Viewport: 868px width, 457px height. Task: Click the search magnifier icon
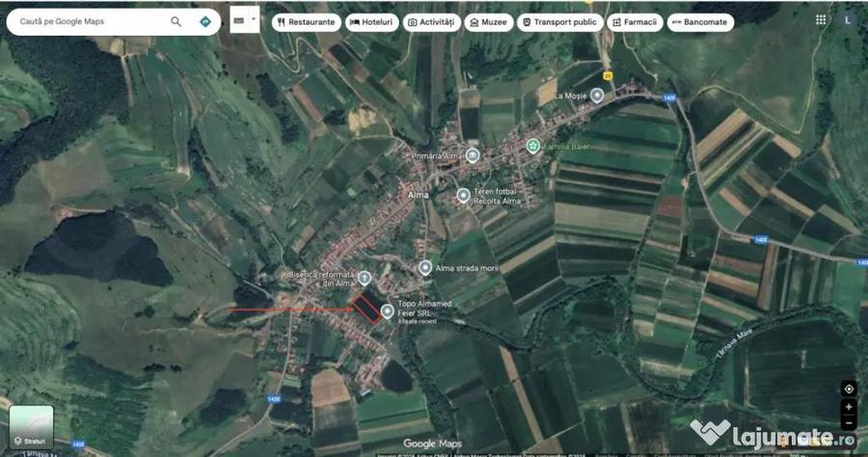176,21
